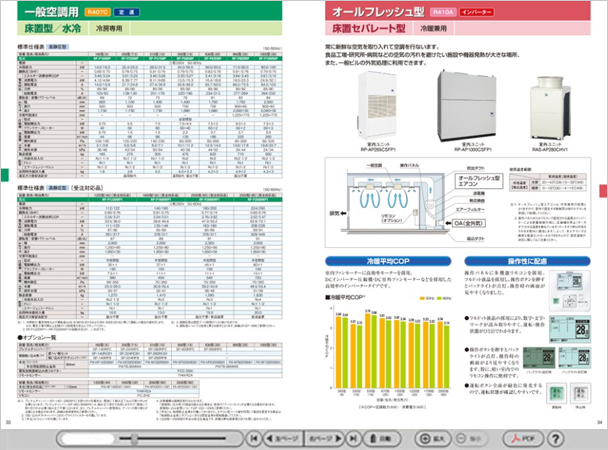Viewport: 608px width, 450px height.
Task: Click the 床置型/水冷 heading
Action: (53, 28)
